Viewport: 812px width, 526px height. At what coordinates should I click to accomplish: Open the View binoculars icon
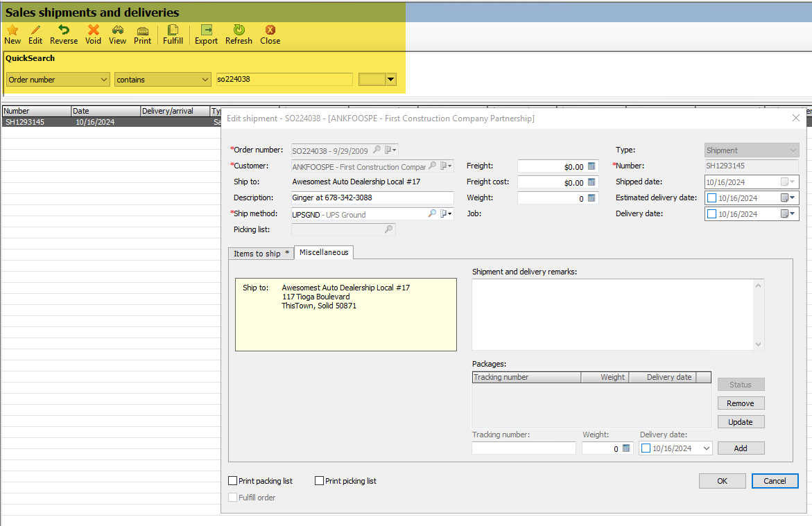(x=118, y=30)
